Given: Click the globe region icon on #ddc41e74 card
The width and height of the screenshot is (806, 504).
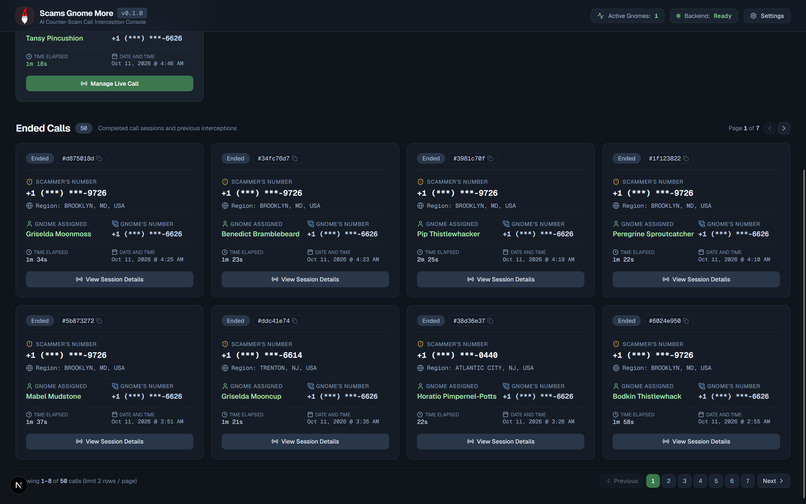Looking at the screenshot, I should point(225,368).
